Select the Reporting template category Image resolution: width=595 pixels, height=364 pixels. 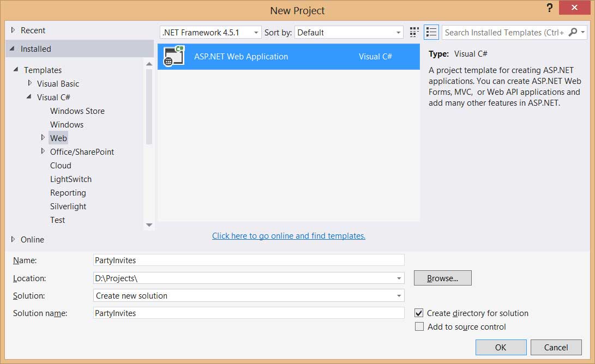coord(68,193)
